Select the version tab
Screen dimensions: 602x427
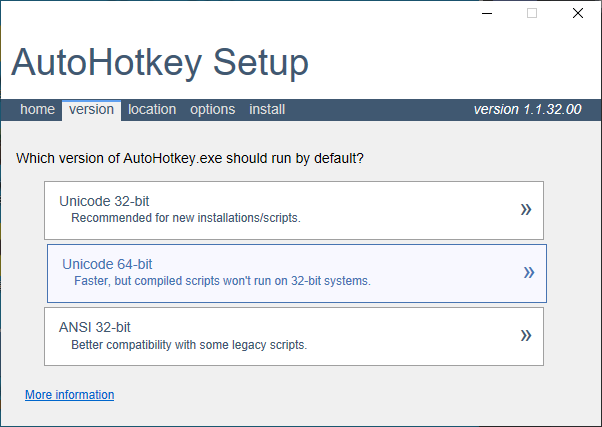tap(91, 109)
